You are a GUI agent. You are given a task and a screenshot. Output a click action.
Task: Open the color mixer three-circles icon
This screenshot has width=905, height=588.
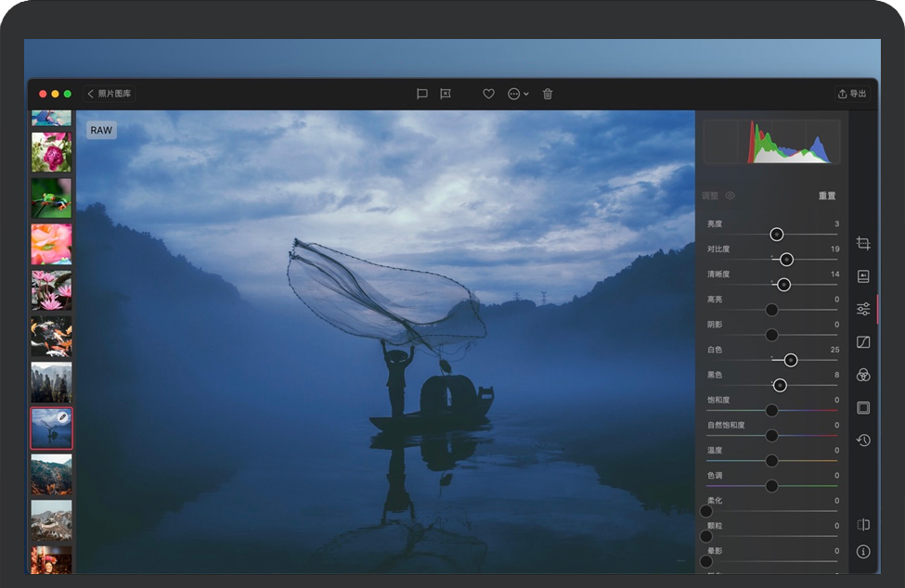[863, 376]
